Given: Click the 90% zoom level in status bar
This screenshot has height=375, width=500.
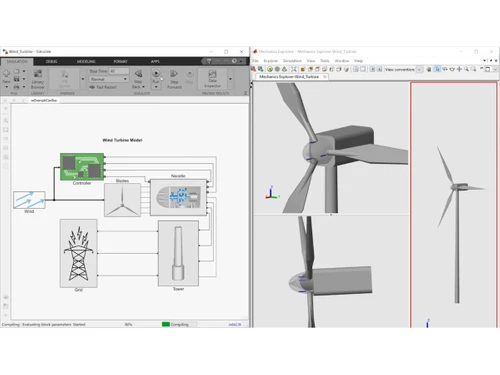Looking at the screenshot, I should (x=128, y=324).
